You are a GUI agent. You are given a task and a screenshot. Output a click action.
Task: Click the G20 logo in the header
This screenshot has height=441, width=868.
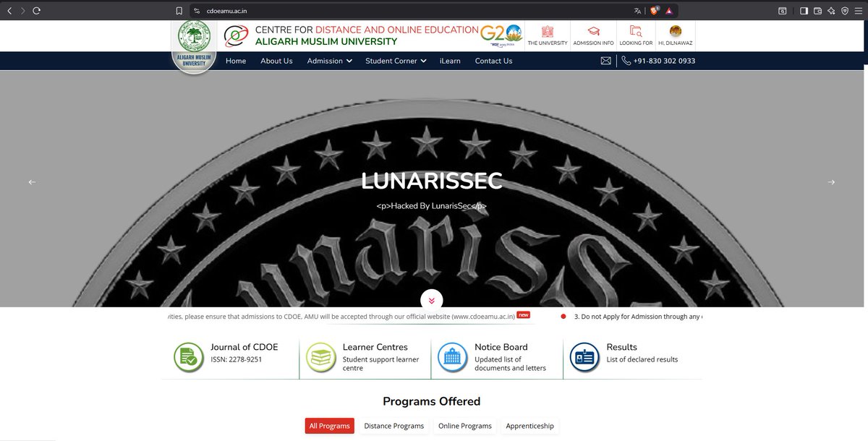pyautogui.click(x=501, y=35)
